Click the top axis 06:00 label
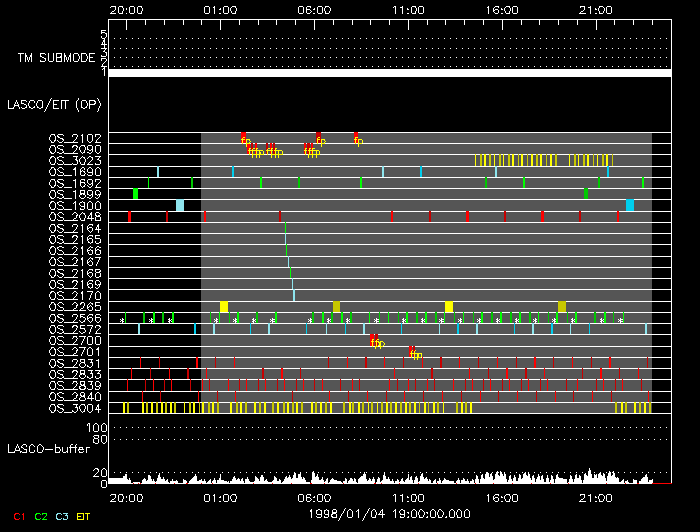 click(x=314, y=10)
